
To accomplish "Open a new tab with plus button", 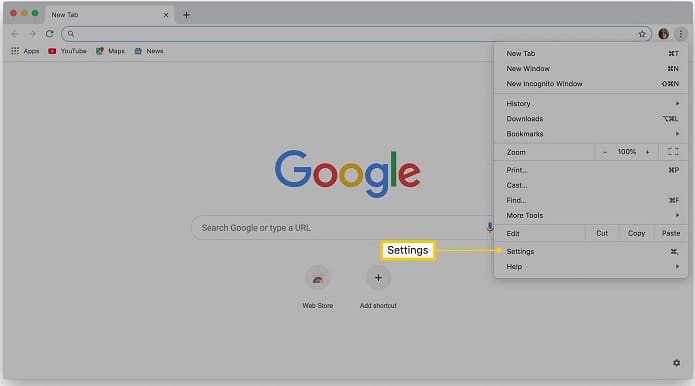I will click(187, 15).
